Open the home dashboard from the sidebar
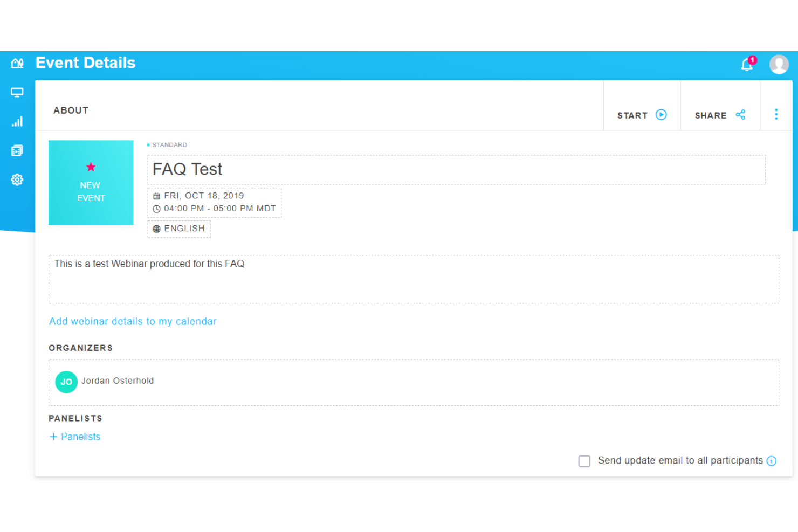 tap(17, 63)
